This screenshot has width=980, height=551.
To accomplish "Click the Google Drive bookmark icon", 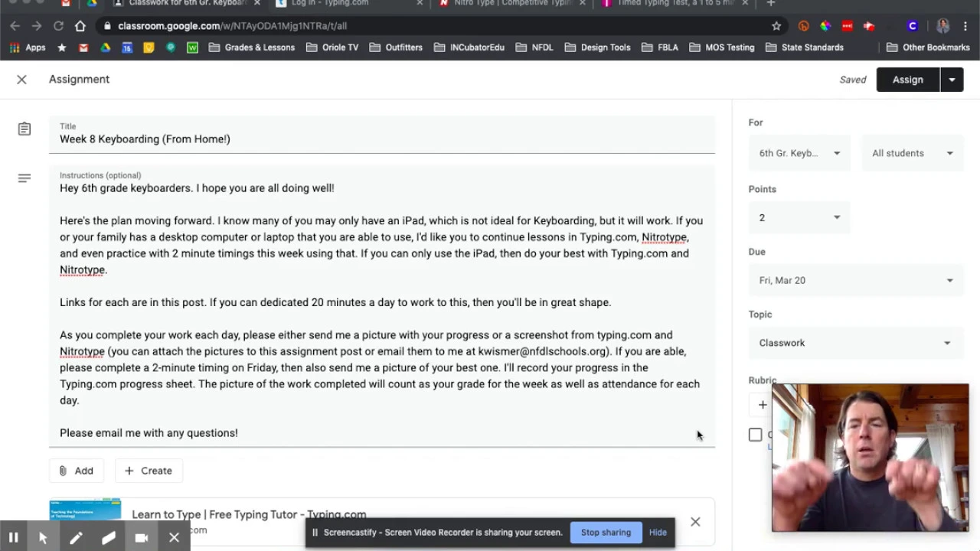I will coord(105,47).
